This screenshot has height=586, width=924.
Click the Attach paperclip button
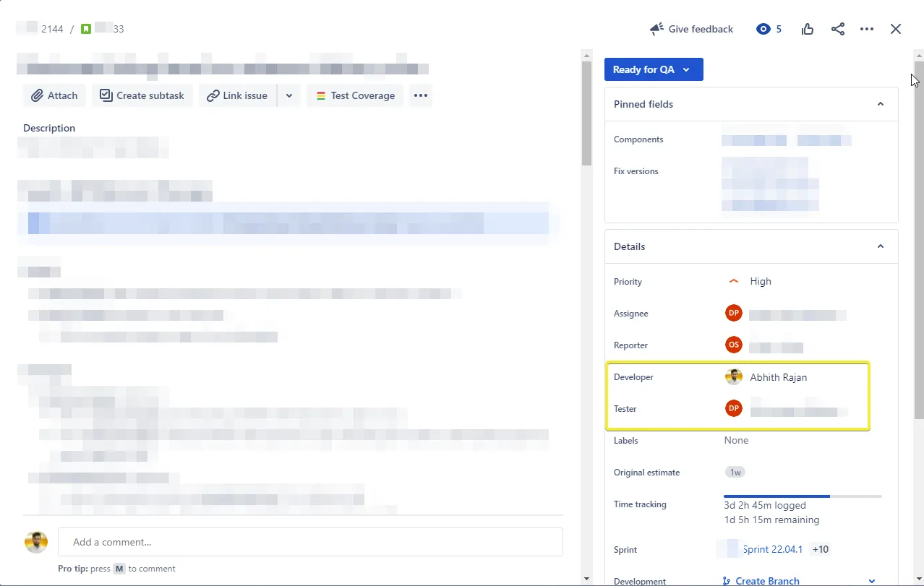coord(54,95)
